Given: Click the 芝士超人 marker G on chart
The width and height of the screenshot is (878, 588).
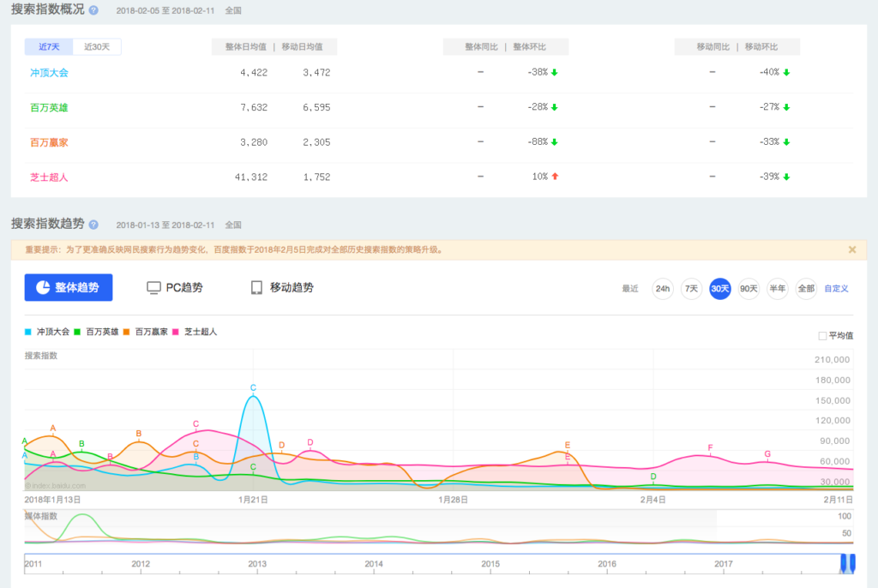Looking at the screenshot, I should coord(767,454).
